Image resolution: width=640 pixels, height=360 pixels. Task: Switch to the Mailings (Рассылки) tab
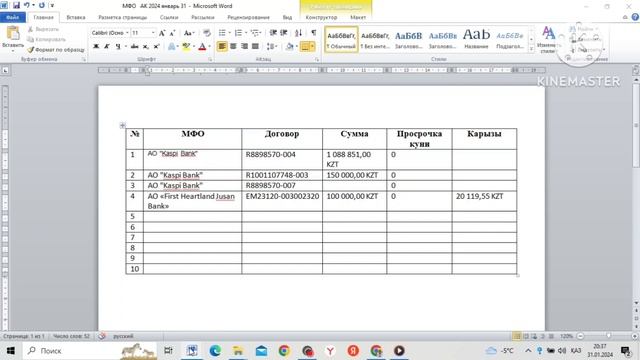tap(203, 18)
